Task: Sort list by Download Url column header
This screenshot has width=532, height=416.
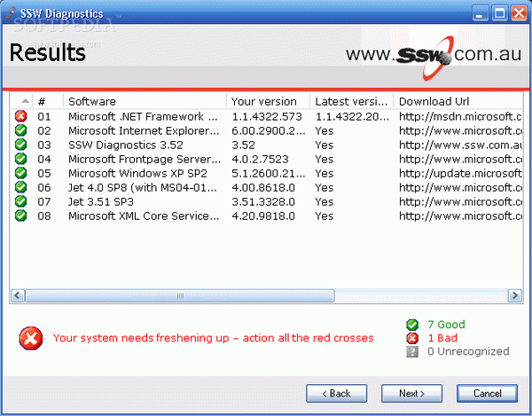Action: [458, 101]
